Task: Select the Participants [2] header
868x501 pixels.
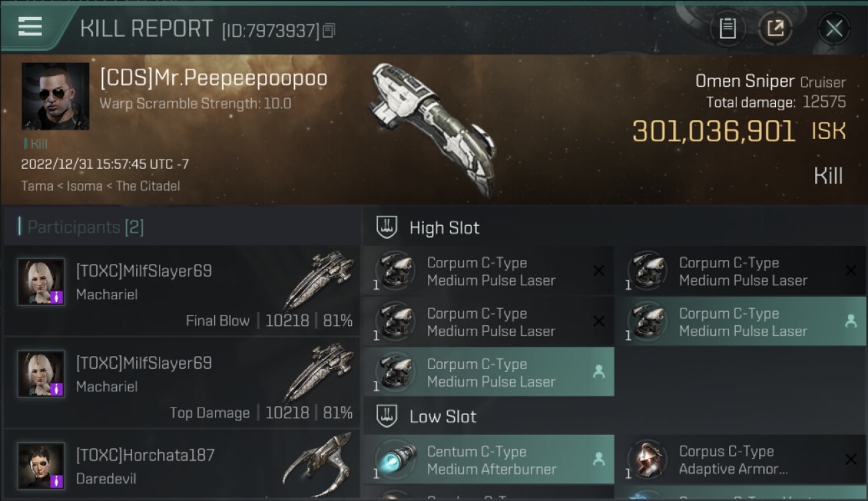Action: pyautogui.click(x=81, y=227)
